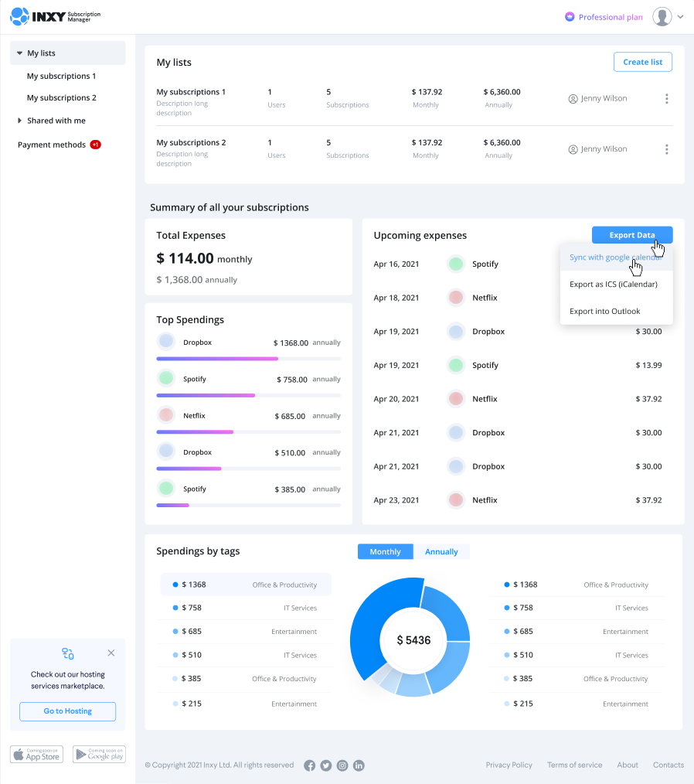Open Payment methods in the sidebar
Image resolution: width=694 pixels, height=784 pixels.
53,145
